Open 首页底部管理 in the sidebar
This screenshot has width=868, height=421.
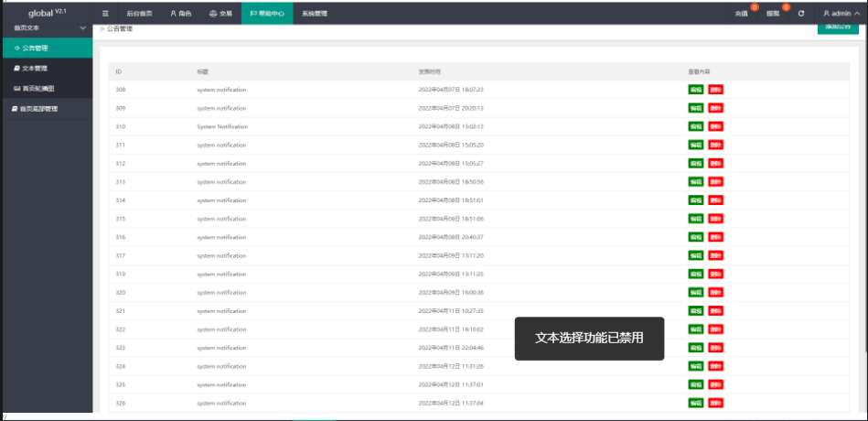[x=38, y=109]
